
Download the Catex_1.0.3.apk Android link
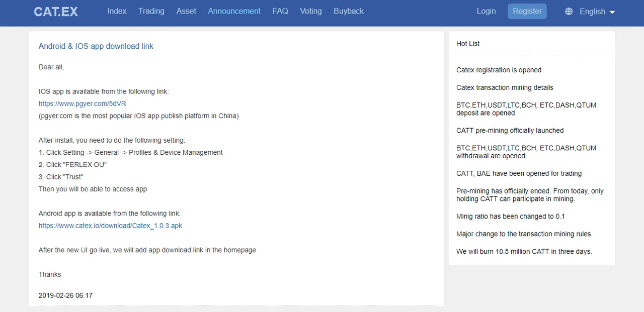coord(110,226)
